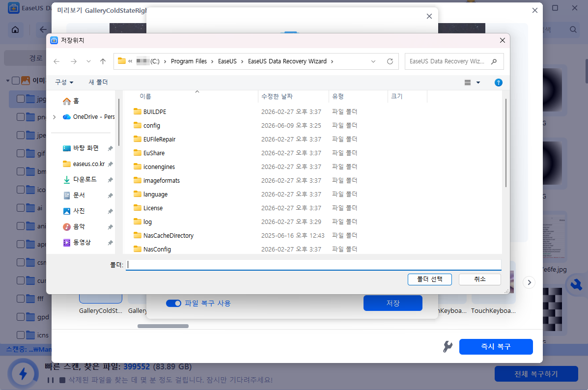Click Program Files in the address path
Screen dimensions: 588x390
pos(189,61)
